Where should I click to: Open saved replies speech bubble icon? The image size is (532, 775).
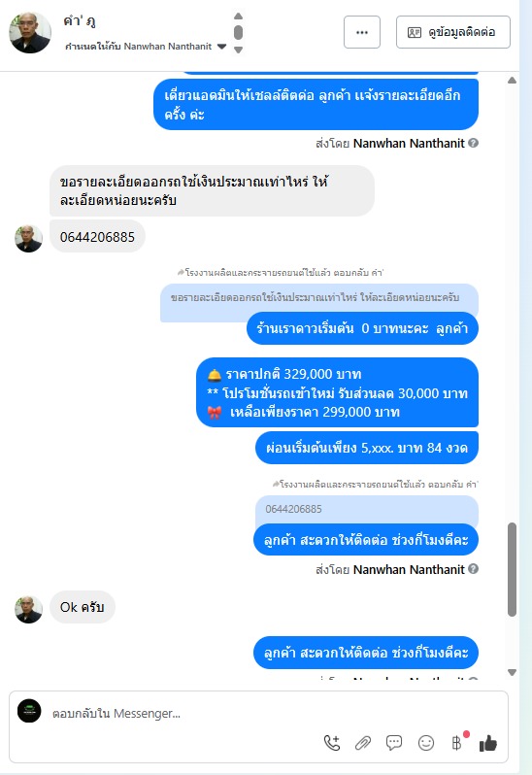click(x=394, y=742)
